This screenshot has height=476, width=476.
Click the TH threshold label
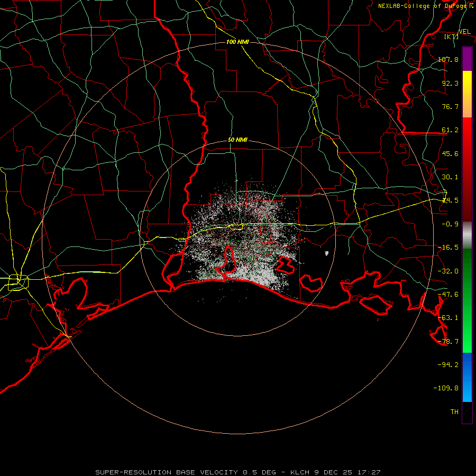point(454,412)
